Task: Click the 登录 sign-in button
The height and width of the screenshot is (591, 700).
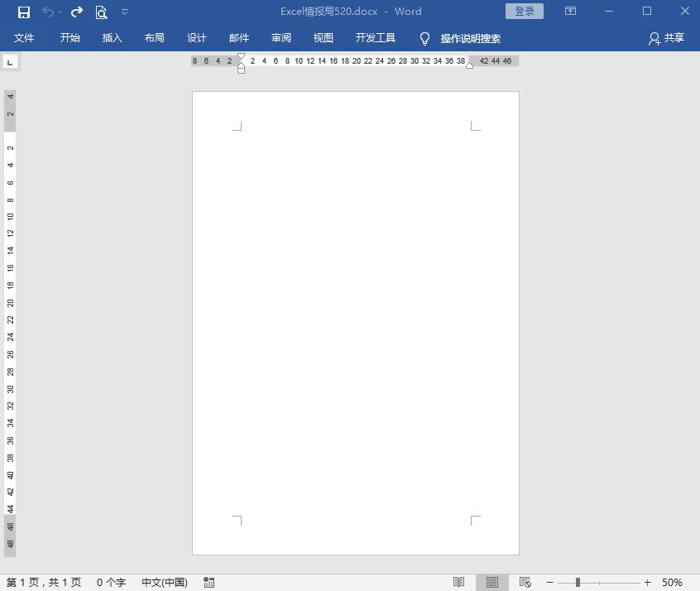Action: pyautogui.click(x=525, y=12)
